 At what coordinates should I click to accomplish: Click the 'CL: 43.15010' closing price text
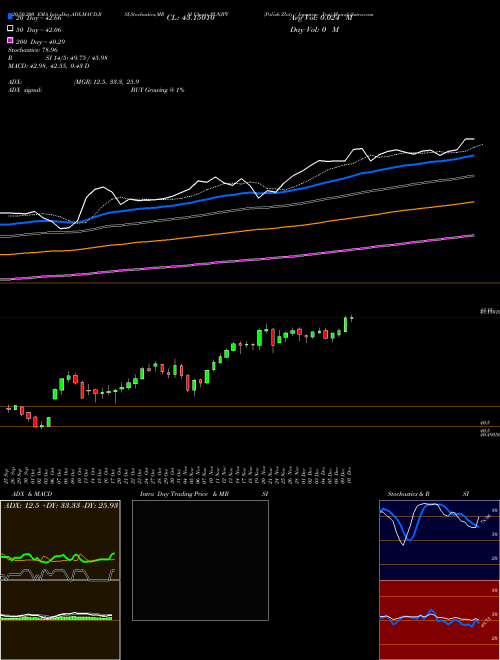(191, 18)
